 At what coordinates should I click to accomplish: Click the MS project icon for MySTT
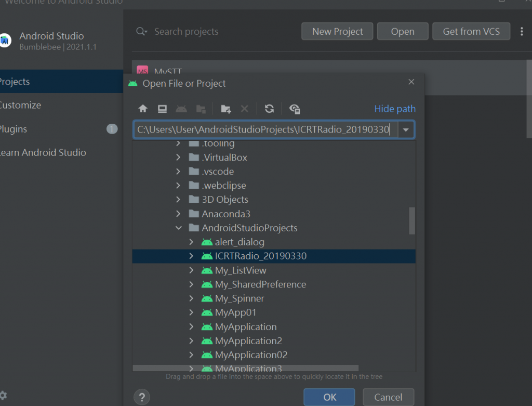142,70
